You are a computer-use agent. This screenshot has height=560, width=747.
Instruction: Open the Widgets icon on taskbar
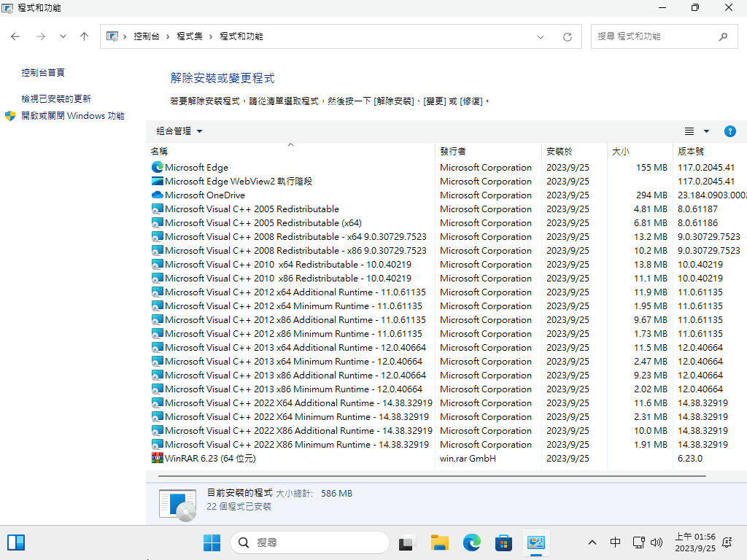point(16,542)
